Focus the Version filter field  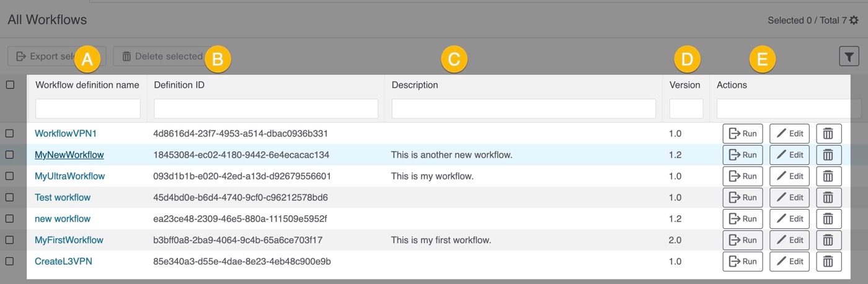[686, 109]
